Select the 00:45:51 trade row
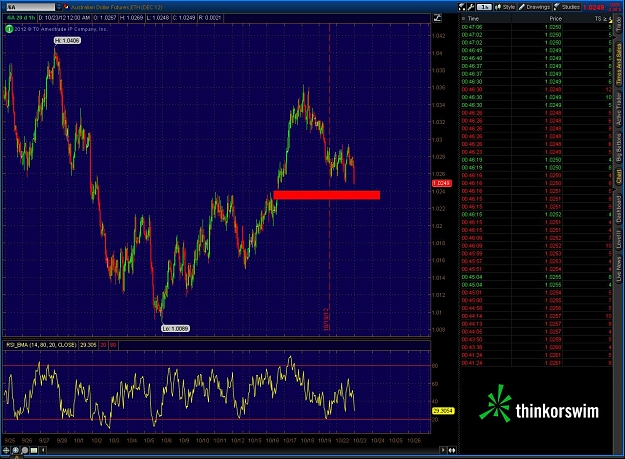This screenshot has width=625, height=459. pyautogui.click(x=537, y=269)
